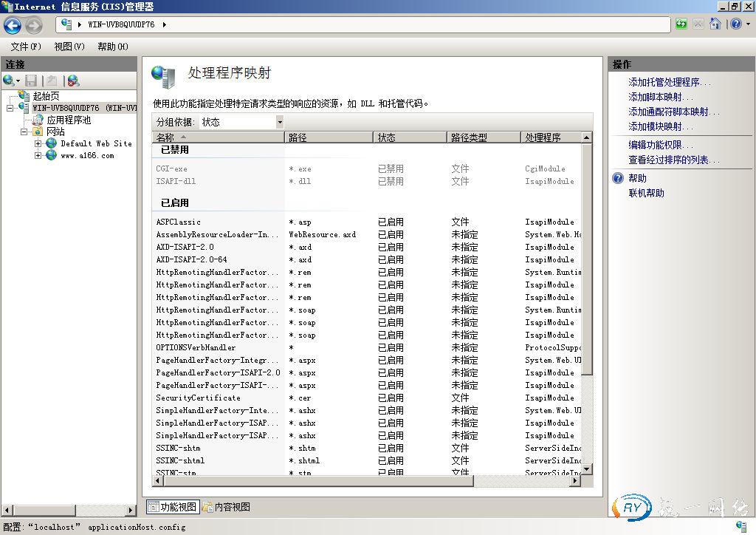This screenshot has height=535, width=756.
Task: Click the green Refresh page icon
Action: pyautogui.click(x=681, y=24)
